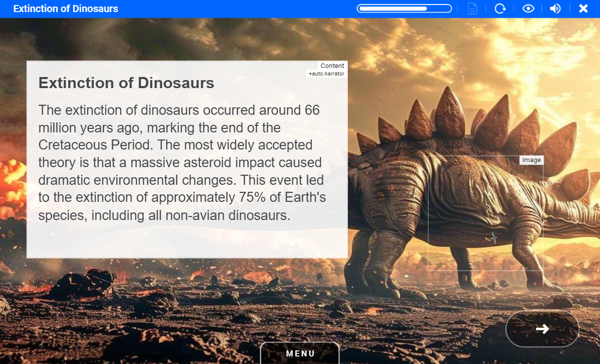600x364 pixels.
Task: Click the course progress bar
Action: pos(404,9)
